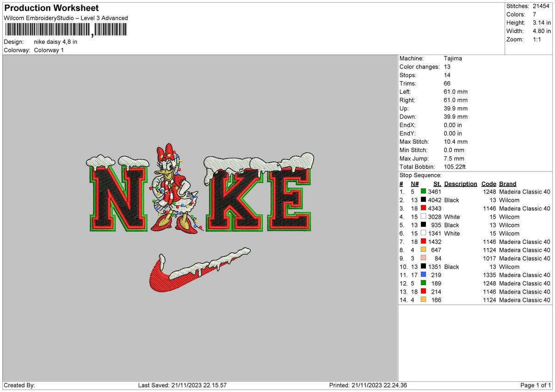The height and width of the screenshot is (392, 555).
Task: Click code 1335 in stop row 11
Action: (488, 275)
